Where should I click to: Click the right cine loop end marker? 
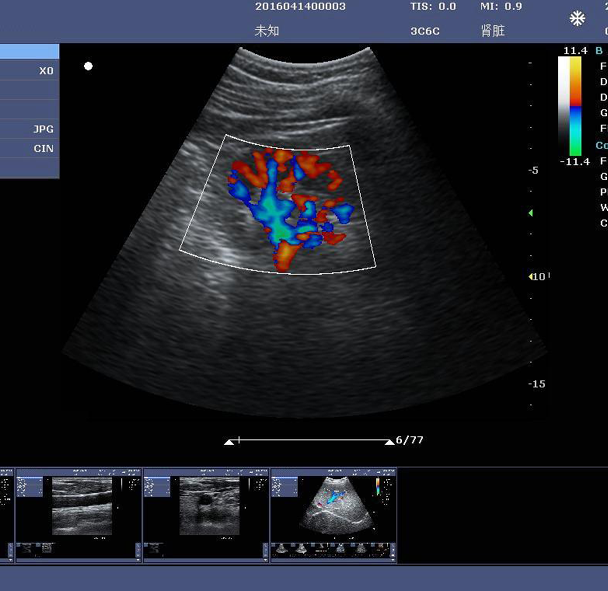[x=388, y=441]
